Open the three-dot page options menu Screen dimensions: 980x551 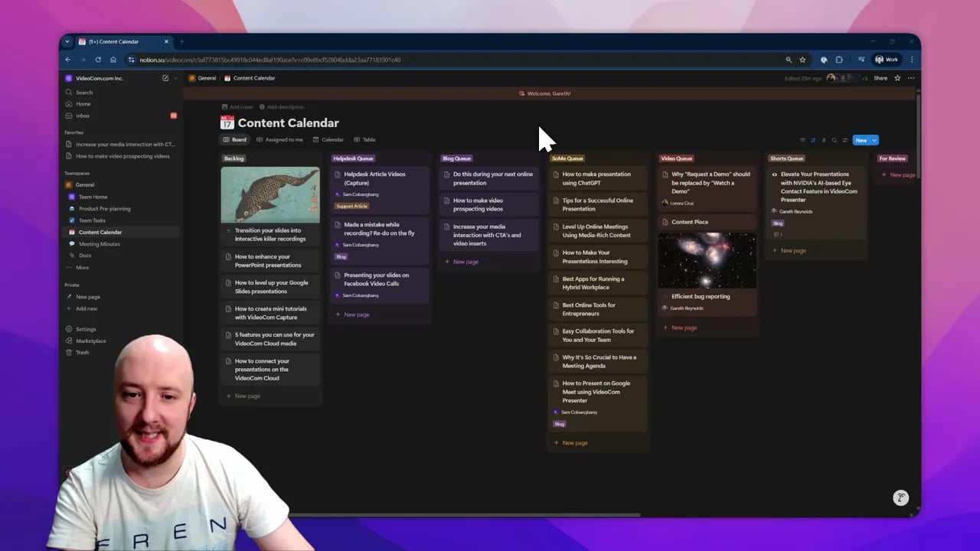pyautogui.click(x=911, y=78)
